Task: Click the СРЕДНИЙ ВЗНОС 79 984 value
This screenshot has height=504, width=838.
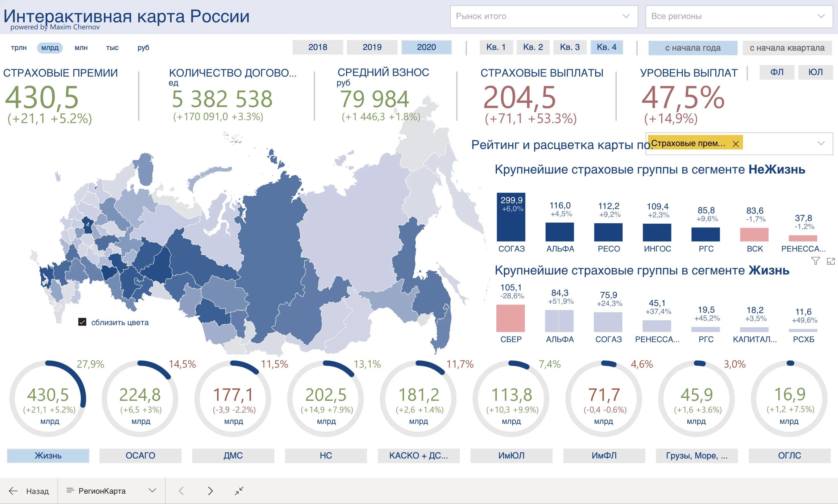Action: pos(375,99)
